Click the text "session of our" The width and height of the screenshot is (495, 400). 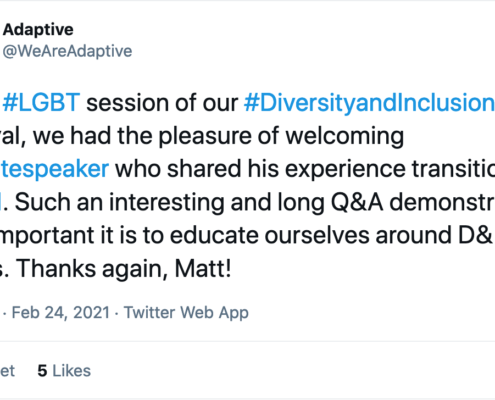162,103
